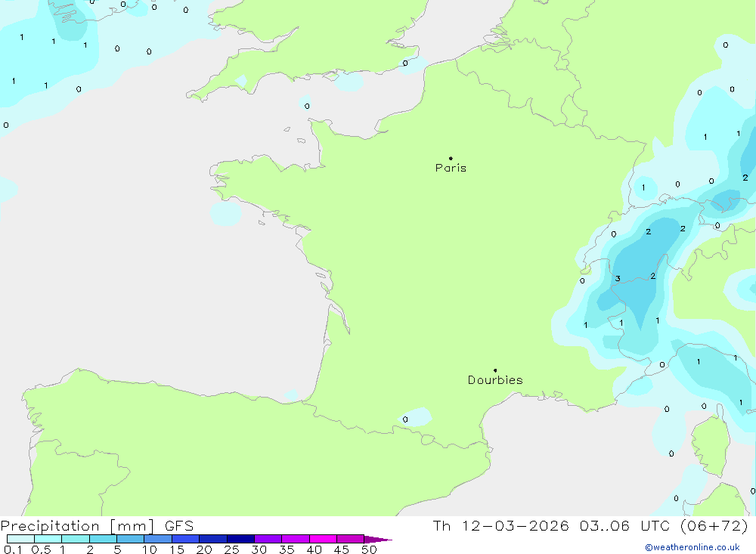Click the forecast date Th 12-03-2026 text
This screenshot has height=554, width=756.
pos(500,526)
